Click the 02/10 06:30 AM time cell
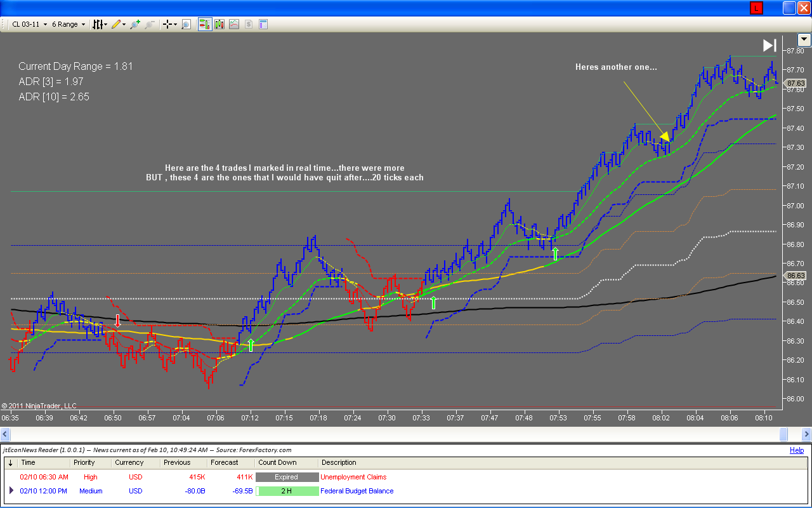This screenshot has width=812, height=508. (44, 477)
